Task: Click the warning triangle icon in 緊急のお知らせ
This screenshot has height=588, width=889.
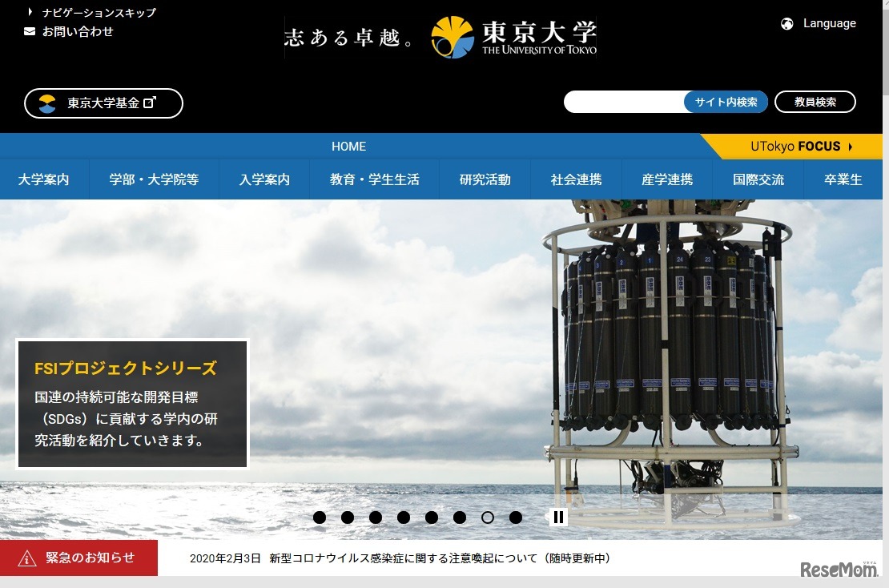Action: point(27,558)
